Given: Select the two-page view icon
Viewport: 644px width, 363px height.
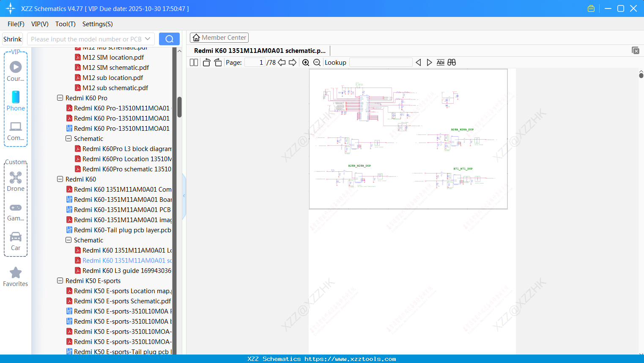Looking at the screenshot, I should pos(193,62).
